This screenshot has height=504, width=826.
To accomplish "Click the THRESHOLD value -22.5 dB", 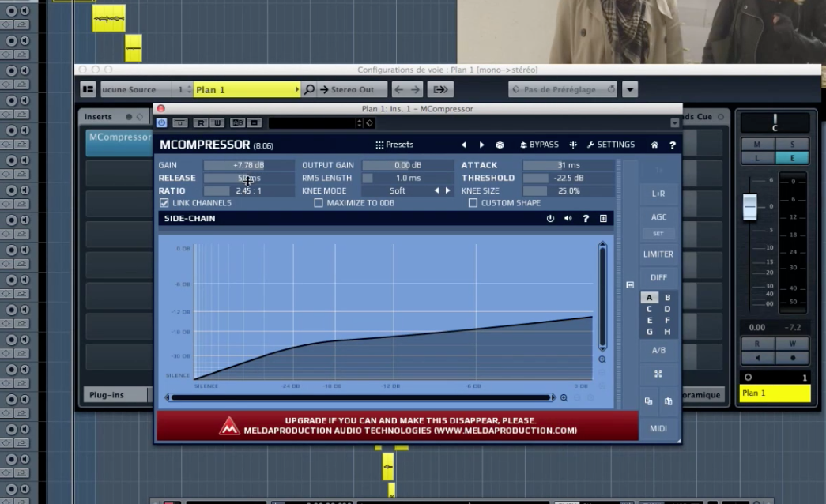I will 568,178.
